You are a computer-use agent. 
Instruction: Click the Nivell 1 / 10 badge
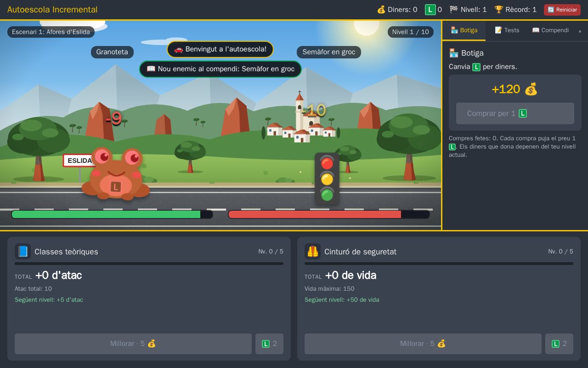[x=411, y=32]
